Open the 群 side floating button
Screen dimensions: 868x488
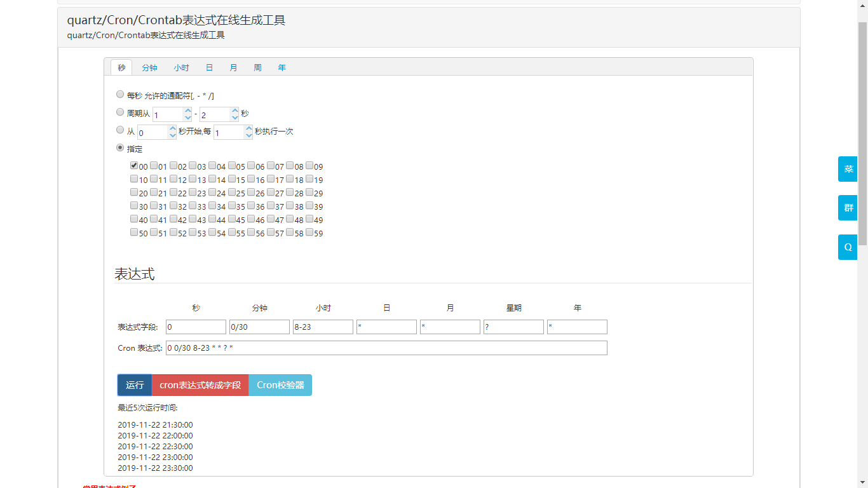848,208
